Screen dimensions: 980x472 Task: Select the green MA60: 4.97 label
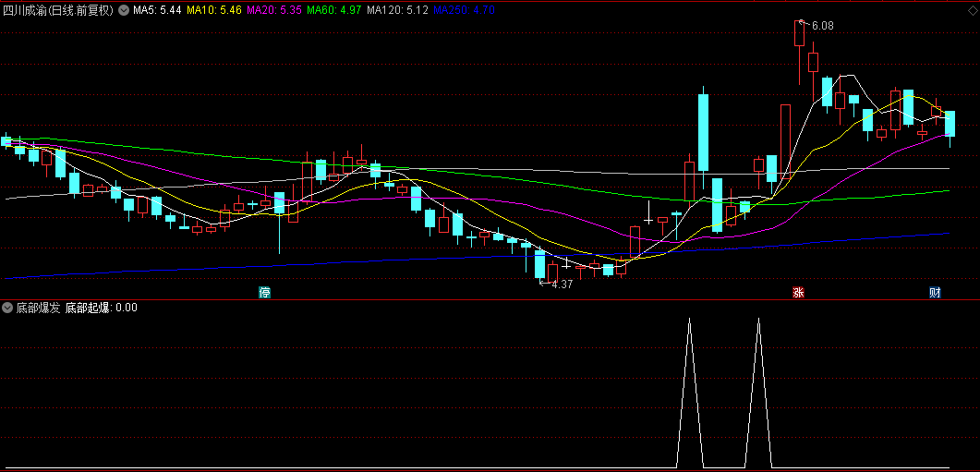coord(334,10)
